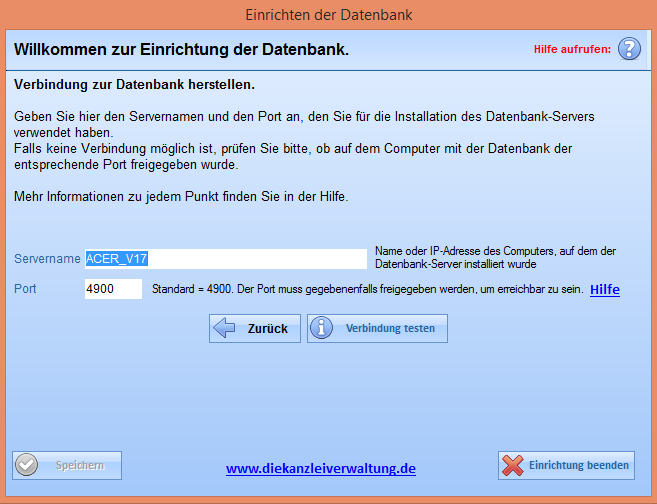This screenshot has height=504, width=657.
Task: Click the left arrow icon on Zurück
Action: tap(224, 328)
